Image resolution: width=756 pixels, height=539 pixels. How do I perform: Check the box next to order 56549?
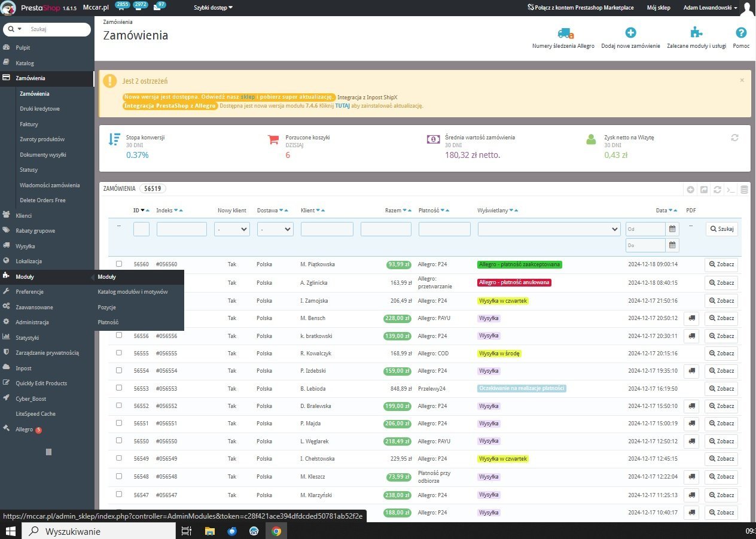coord(119,459)
